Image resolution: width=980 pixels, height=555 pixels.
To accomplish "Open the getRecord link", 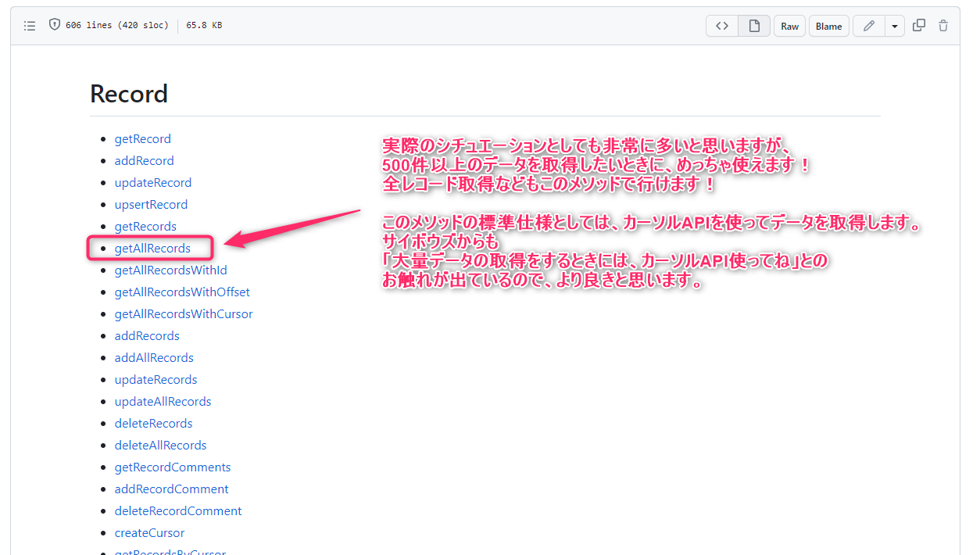I will click(x=142, y=138).
